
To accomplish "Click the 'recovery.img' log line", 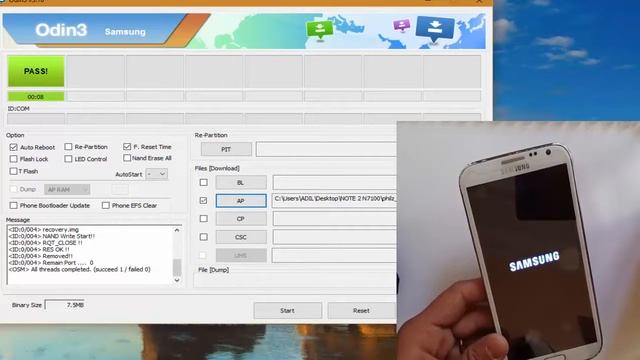I will (x=44, y=229).
